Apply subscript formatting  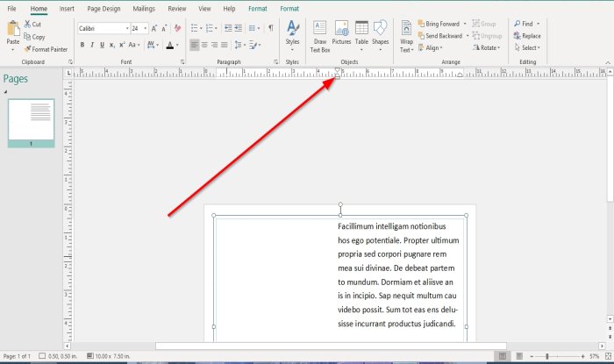point(112,45)
